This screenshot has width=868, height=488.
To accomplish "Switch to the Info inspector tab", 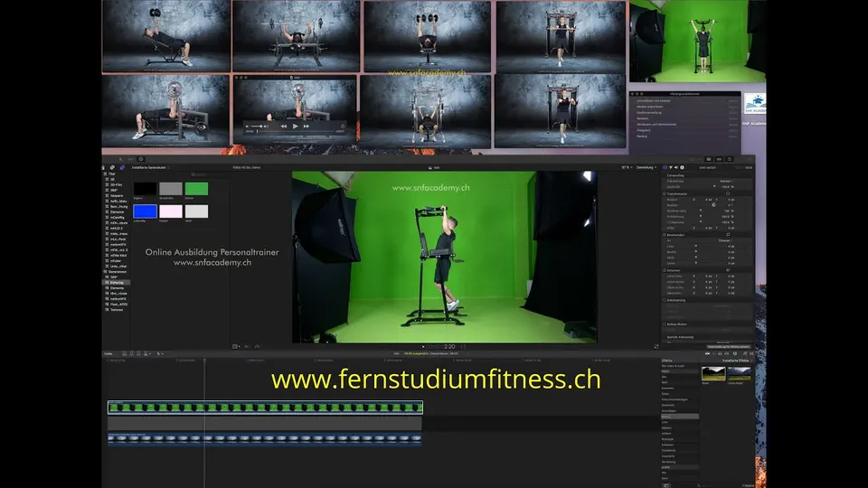I will 682,168.
